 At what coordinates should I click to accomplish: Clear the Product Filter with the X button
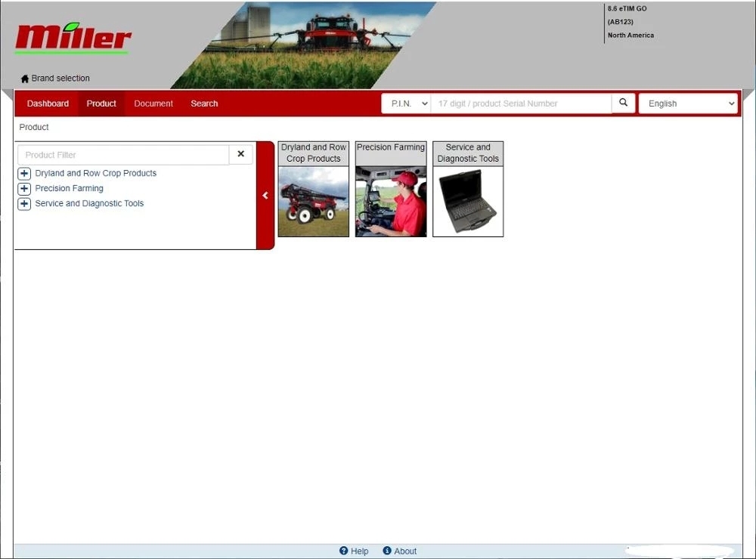tap(240, 154)
